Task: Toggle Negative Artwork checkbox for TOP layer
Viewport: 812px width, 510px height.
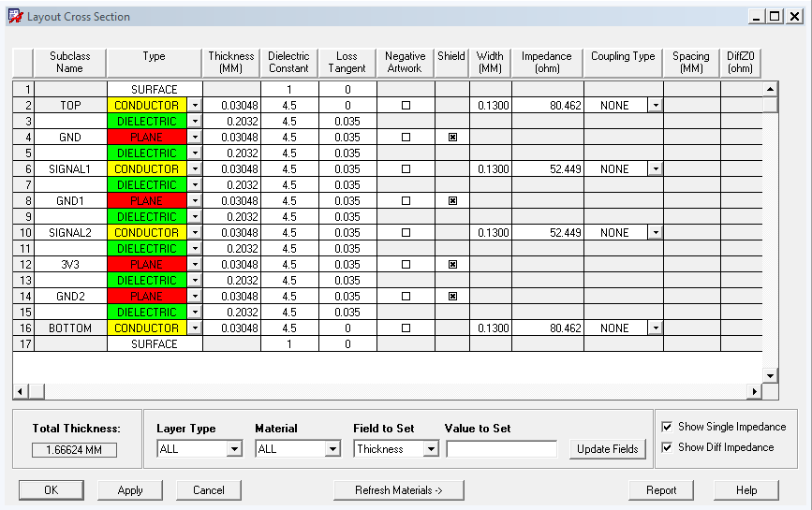Action: click(x=406, y=106)
